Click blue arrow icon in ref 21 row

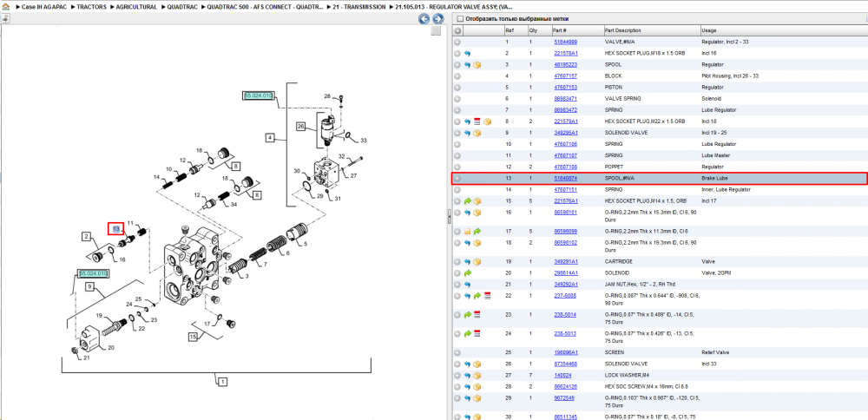tap(467, 284)
